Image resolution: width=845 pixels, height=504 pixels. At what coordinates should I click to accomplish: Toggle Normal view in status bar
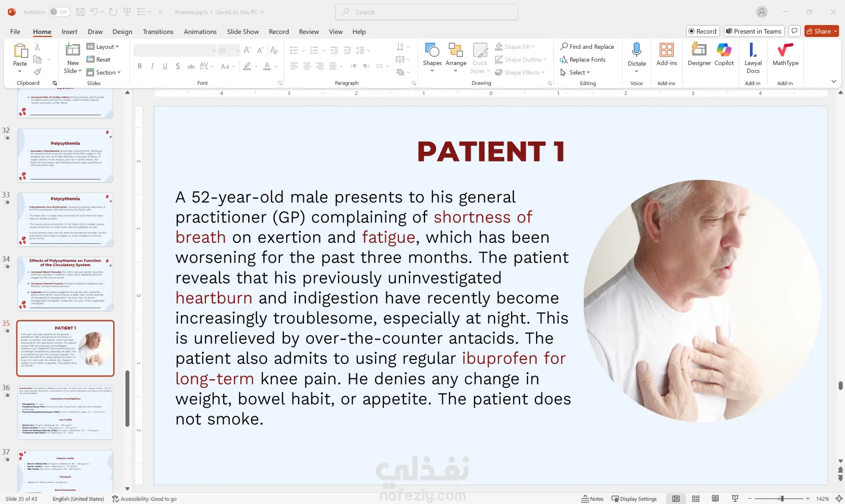[676, 499]
